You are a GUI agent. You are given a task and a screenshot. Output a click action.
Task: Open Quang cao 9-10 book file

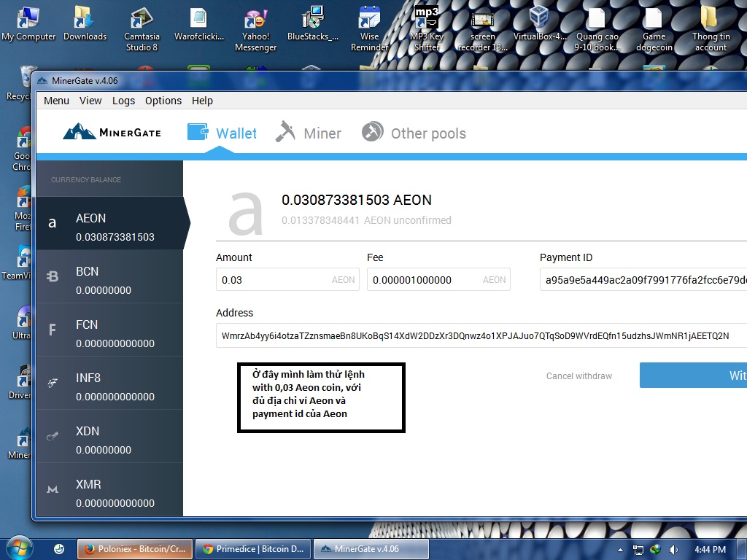click(x=597, y=28)
